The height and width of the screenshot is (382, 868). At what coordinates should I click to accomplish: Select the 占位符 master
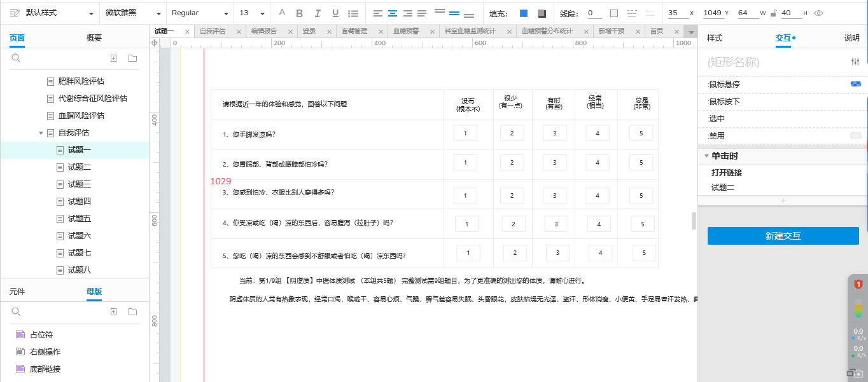pyautogui.click(x=41, y=334)
